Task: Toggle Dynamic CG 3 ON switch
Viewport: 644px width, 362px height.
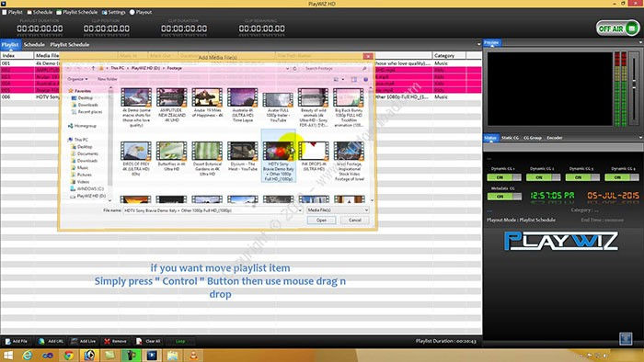Action: tap(582, 177)
